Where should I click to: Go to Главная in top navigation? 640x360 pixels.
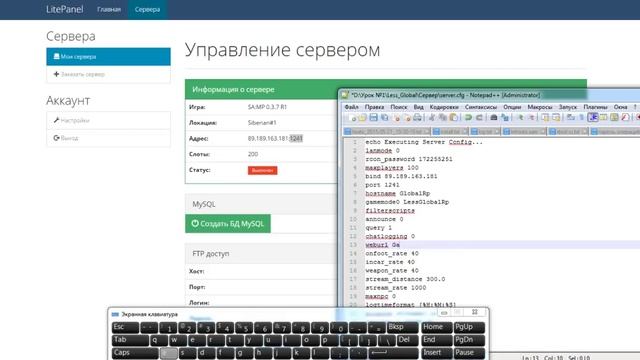pyautogui.click(x=109, y=9)
